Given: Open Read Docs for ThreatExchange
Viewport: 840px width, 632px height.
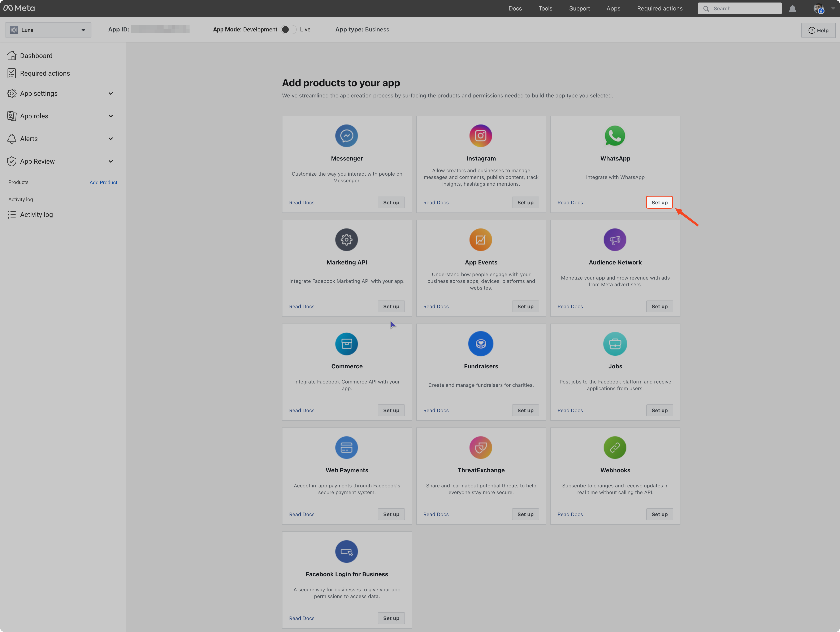Looking at the screenshot, I should click(436, 514).
